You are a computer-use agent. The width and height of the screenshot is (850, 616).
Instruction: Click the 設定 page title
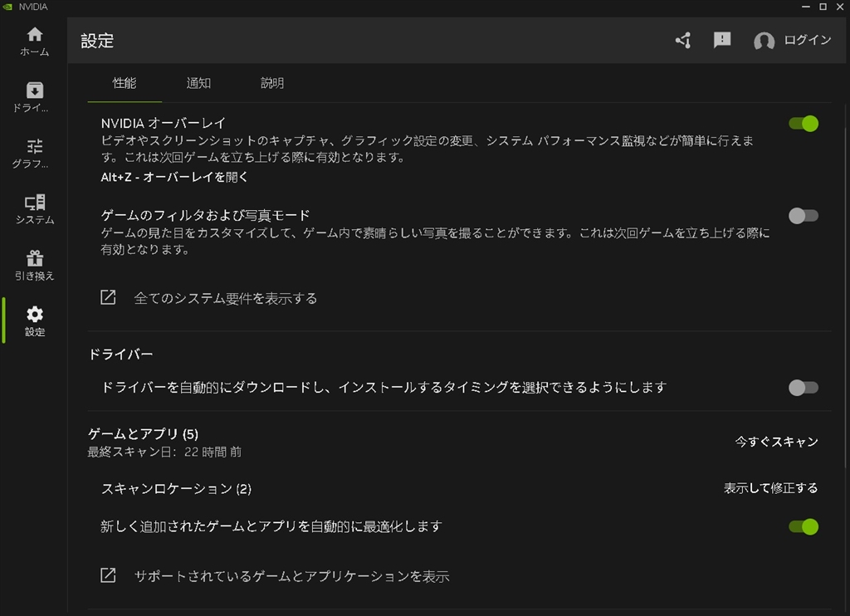pyautogui.click(x=97, y=41)
